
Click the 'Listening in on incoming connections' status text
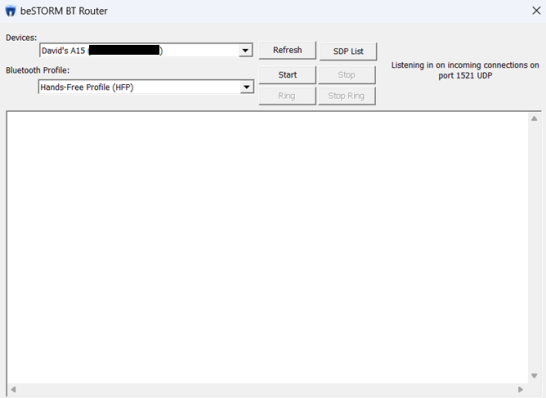pyautogui.click(x=465, y=70)
